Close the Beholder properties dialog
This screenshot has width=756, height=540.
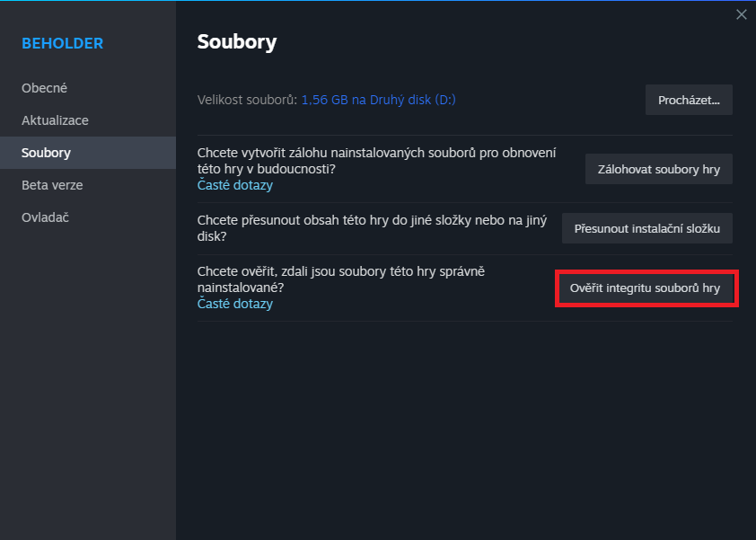741,14
